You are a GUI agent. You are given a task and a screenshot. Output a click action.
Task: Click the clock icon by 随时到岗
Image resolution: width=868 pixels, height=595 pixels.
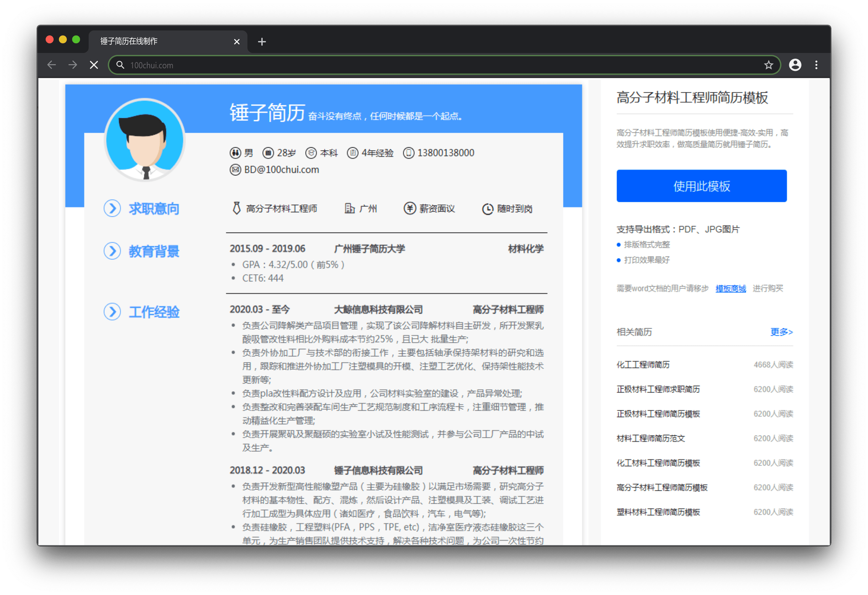(487, 209)
